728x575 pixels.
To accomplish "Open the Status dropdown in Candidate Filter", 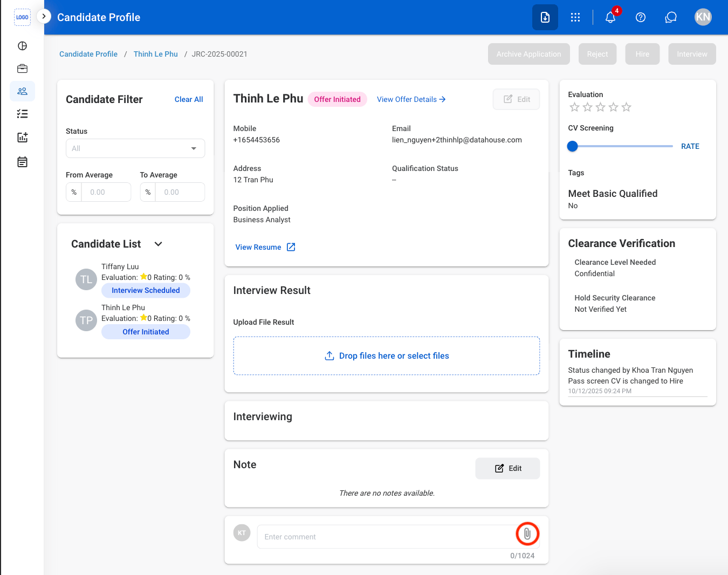I will click(135, 148).
